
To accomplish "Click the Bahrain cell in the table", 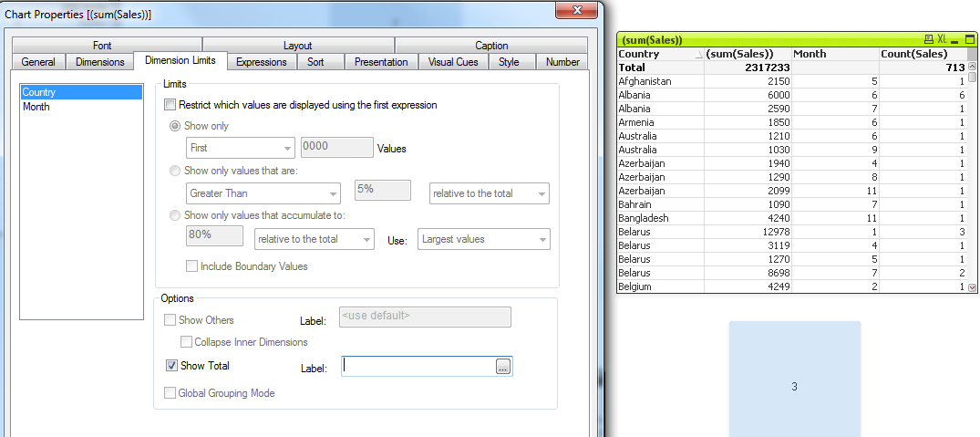I will tap(661, 204).
